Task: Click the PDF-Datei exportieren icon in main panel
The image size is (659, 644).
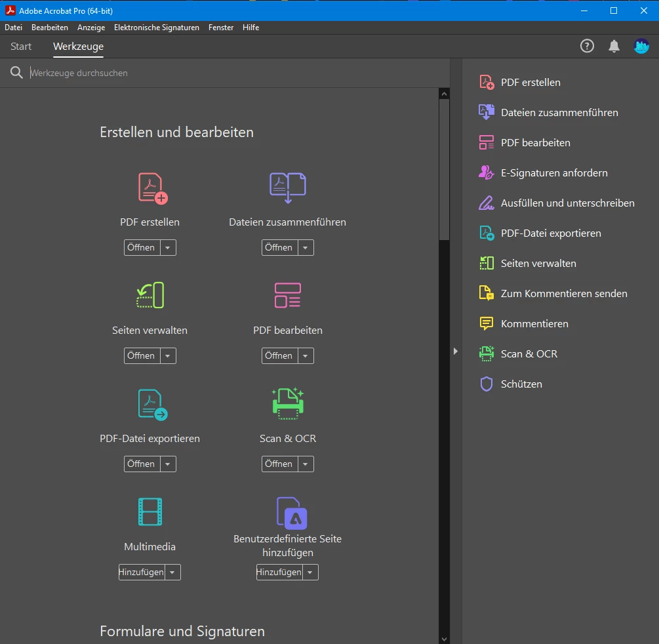Action: click(x=153, y=405)
